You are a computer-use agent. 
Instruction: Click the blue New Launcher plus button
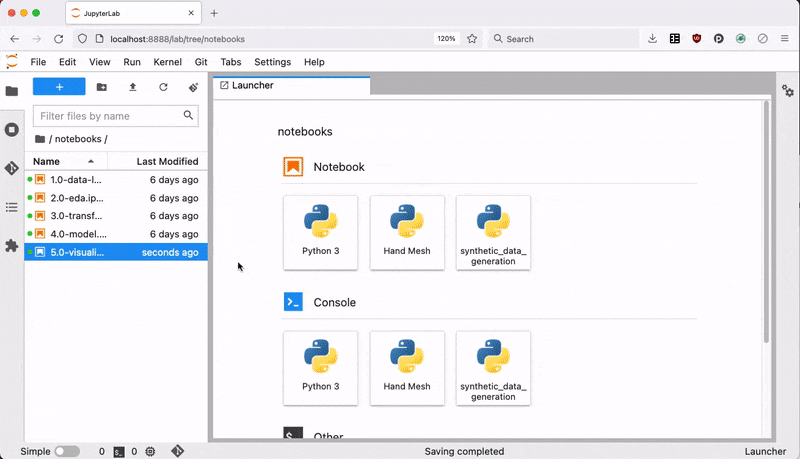(x=59, y=87)
